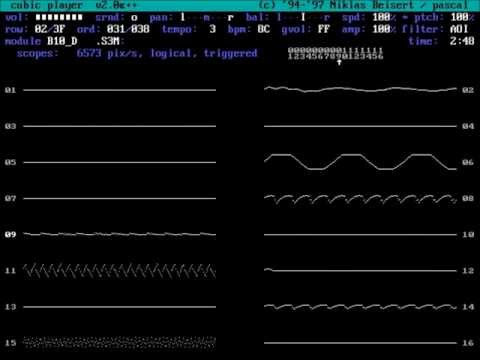
Task: Select highlighted channel label 09
Action: [x=10, y=235]
